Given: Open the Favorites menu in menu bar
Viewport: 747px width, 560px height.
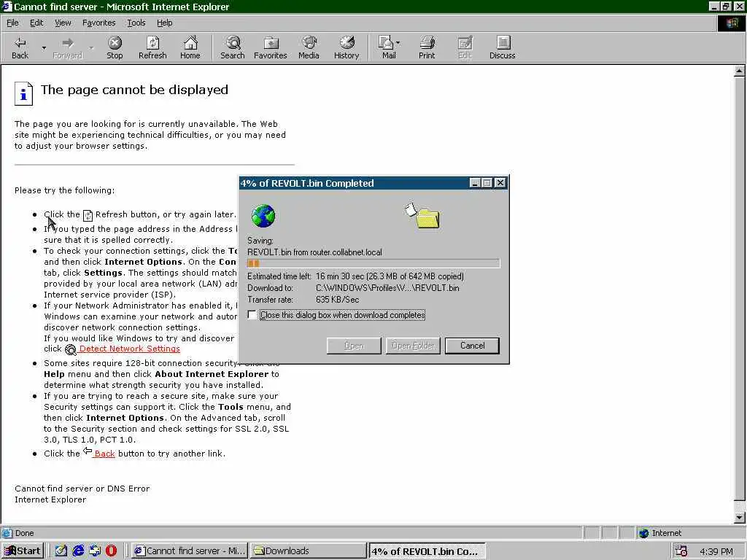Looking at the screenshot, I should click(98, 23).
